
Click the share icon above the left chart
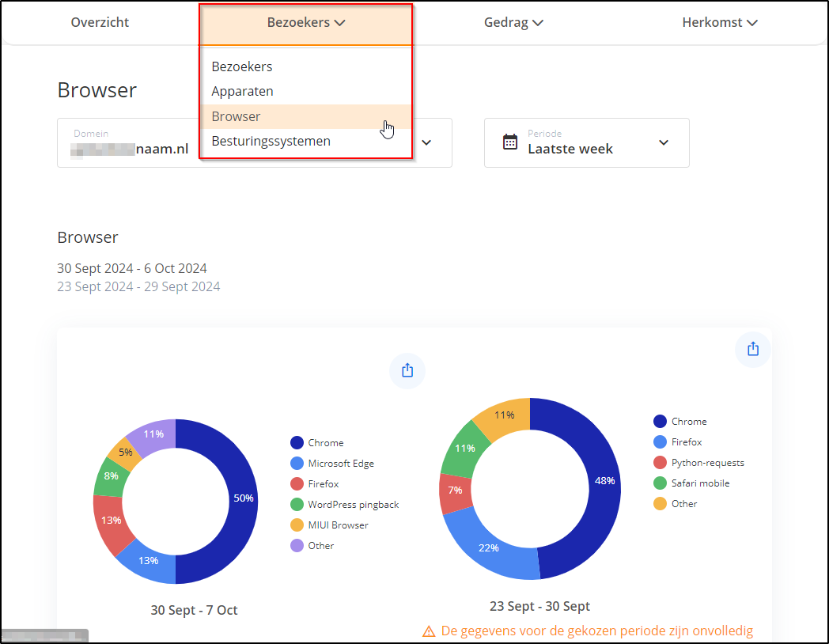pos(407,370)
